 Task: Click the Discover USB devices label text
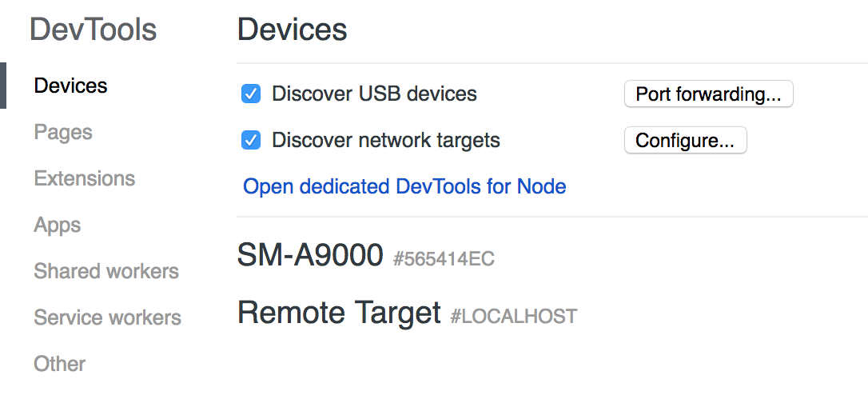pyautogui.click(x=374, y=94)
